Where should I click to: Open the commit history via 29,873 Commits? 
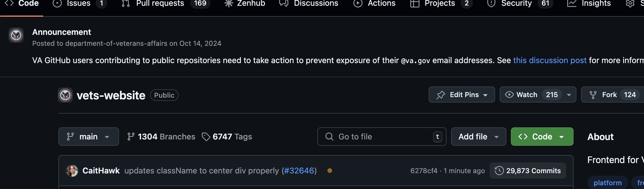click(528, 171)
